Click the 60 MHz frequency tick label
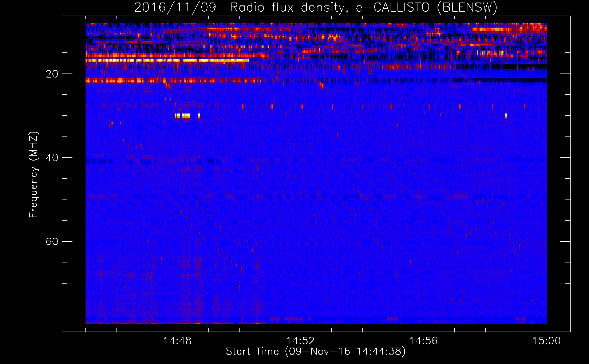Screen dimensions: 589x364 point(52,241)
